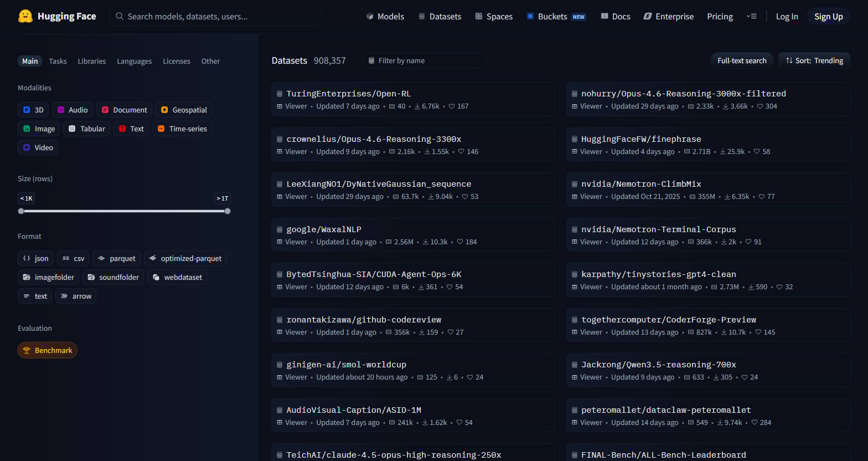This screenshot has height=461, width=868.
Task: Enable the Benchmark evaluation filter
Action: click(48, 350)
